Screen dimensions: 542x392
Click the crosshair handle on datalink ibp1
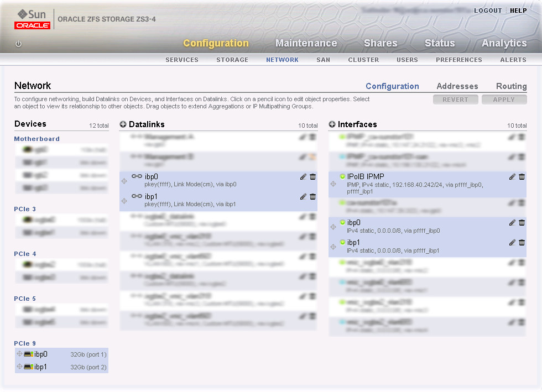pyautogui.click(x=124, y=201)
